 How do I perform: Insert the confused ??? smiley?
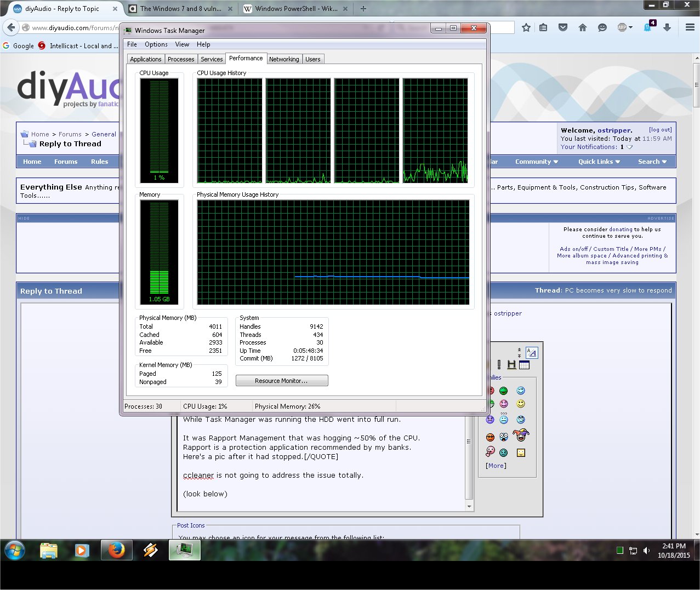pyautogui.click(x=504, y=419)
